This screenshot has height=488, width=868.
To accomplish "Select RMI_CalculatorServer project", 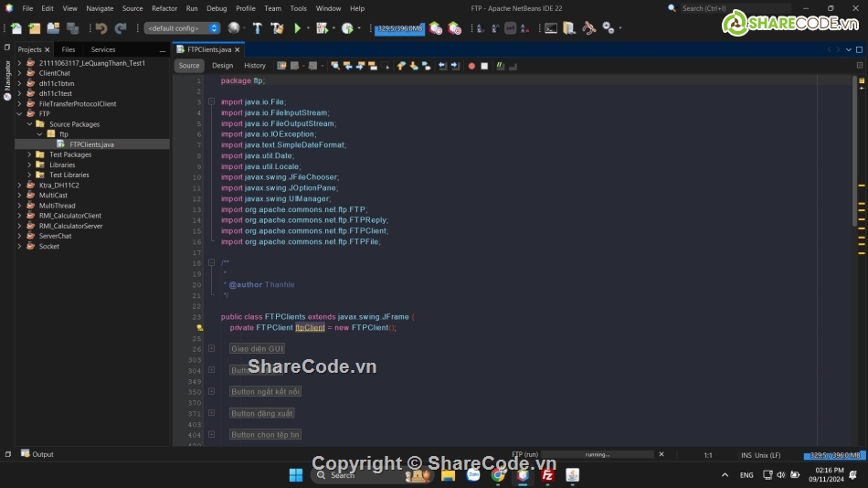I will (70, 226).
